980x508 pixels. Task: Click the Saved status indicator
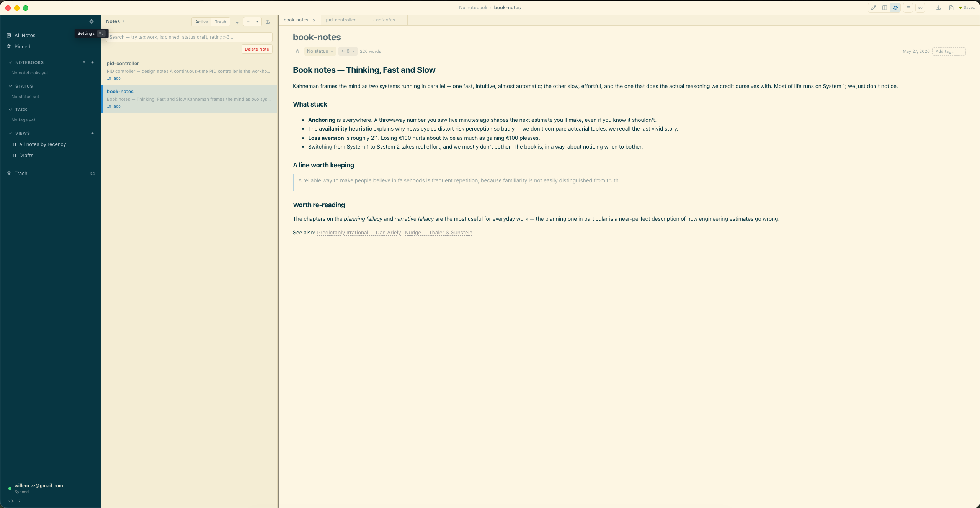tap(967, 8)
